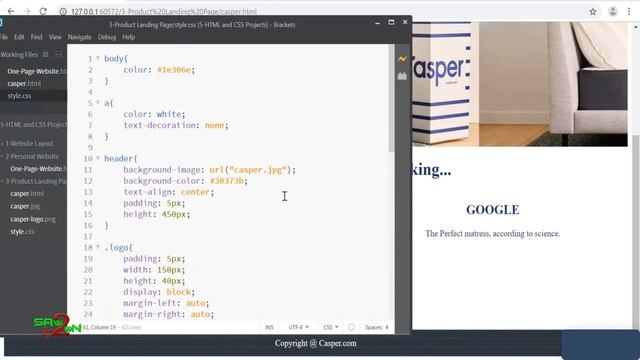
Task: Open the View menu in Brackets
Action: point(55,37)
